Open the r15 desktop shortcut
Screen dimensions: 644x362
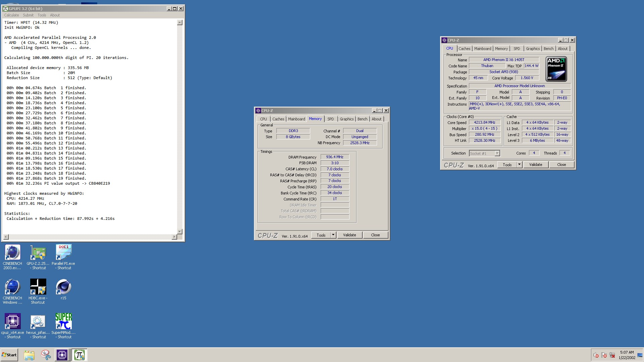(x=63, y=290)
